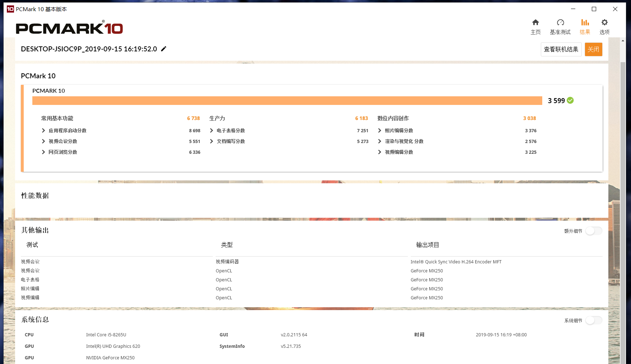This screenshot has height=364, width=631.
Task: Select the 结果 tab label
Action: point(585,32)
